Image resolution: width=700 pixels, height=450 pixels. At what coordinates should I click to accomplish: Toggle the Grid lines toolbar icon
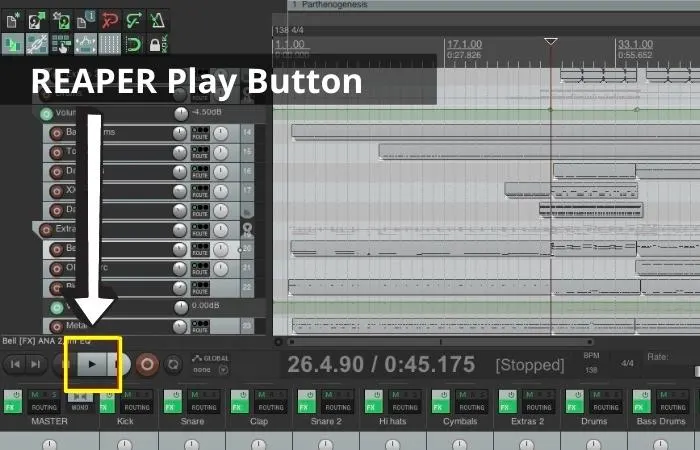(109, 44)
